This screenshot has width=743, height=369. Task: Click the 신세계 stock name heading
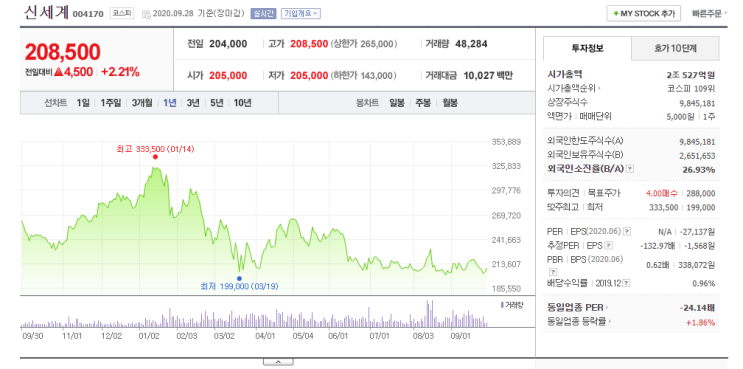pos(46,12)
